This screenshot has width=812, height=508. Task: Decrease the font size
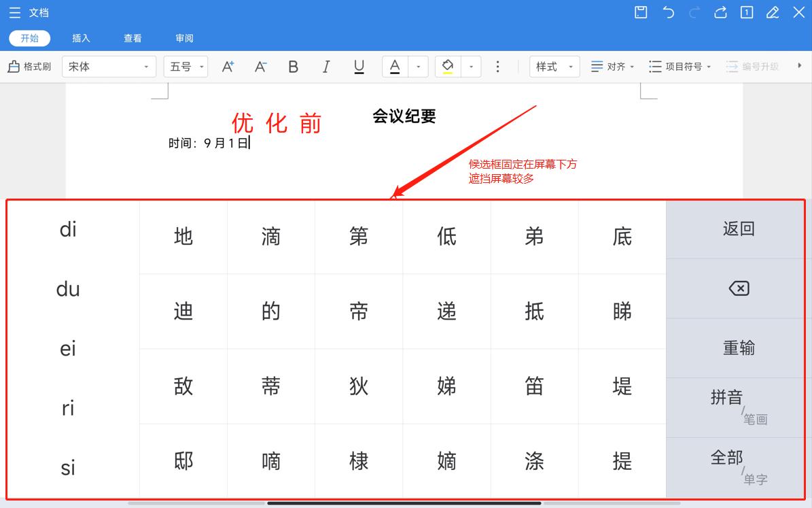click(x=260, y=66)
